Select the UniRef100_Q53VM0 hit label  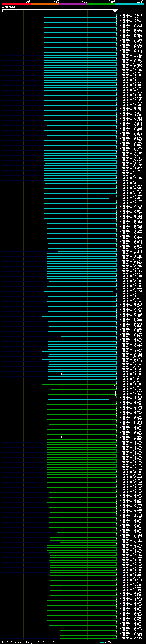(x=131, y=58)
